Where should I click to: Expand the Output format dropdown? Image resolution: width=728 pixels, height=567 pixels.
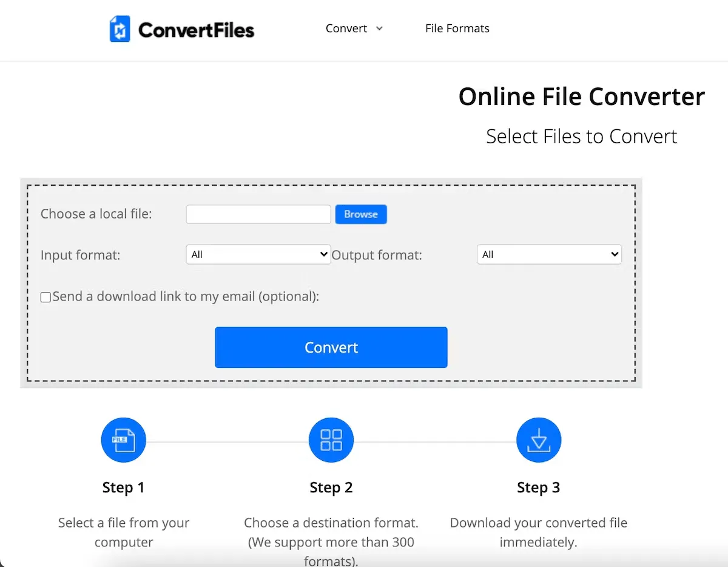click(x=549, y=254)
